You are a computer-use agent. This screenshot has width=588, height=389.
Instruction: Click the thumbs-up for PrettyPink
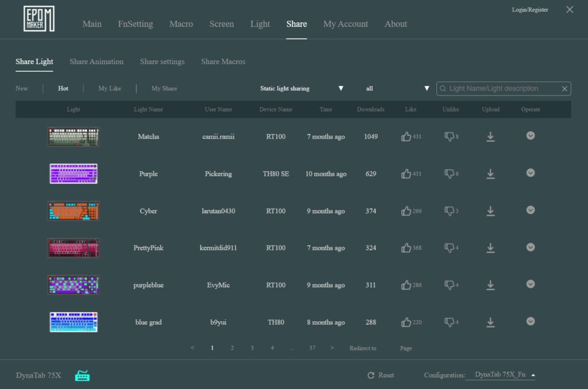click(407, 248)
